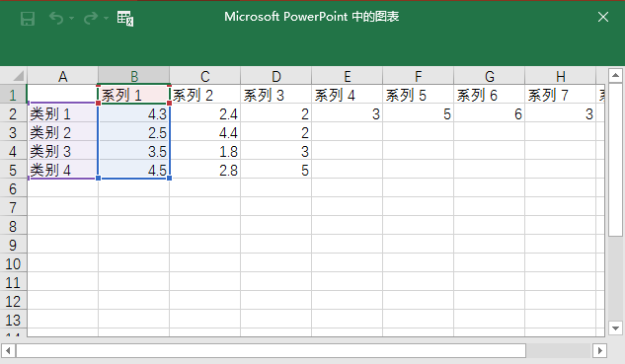Click the horizontal scrollbar right arrow
Screen dimensions: 625x364
click(599, 351)
